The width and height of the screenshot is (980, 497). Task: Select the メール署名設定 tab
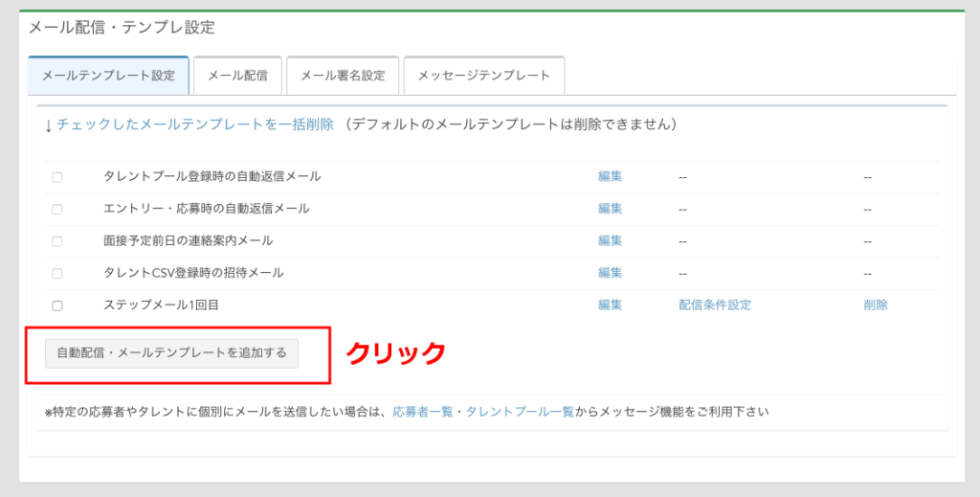[x=343, y=76]
